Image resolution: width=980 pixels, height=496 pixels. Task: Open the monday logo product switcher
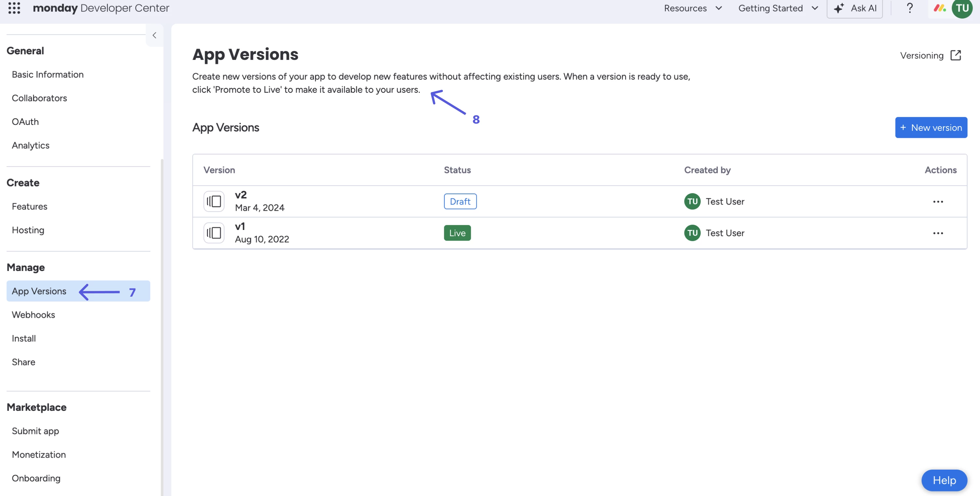(x=940, y=8)
